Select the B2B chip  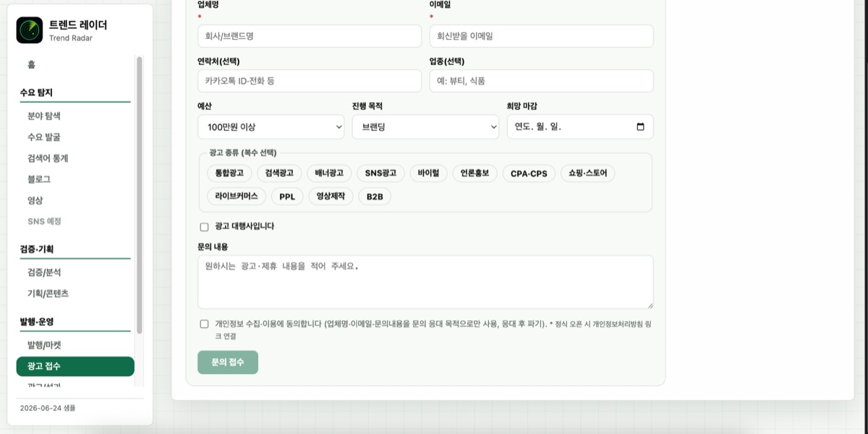pyautogui.click(x=375, y=196)
